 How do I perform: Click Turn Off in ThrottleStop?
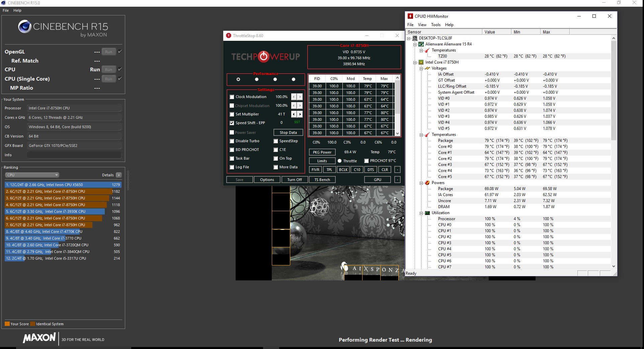295,180
